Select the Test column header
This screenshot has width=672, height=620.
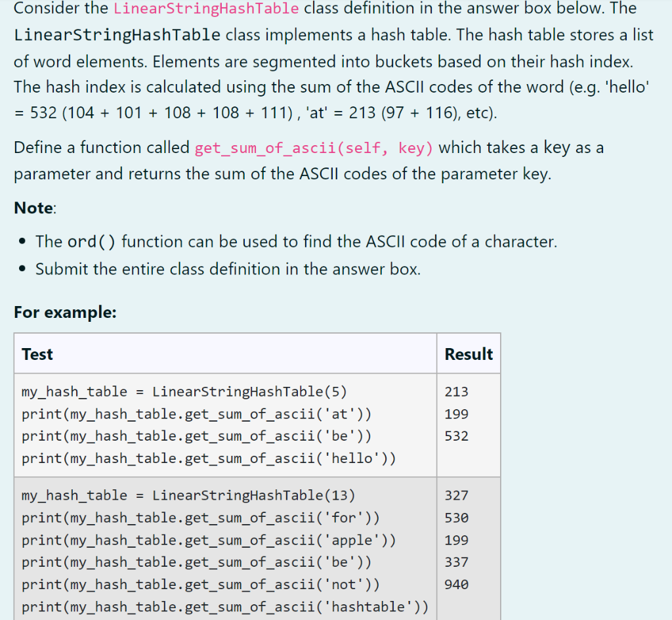pos(37,353)
